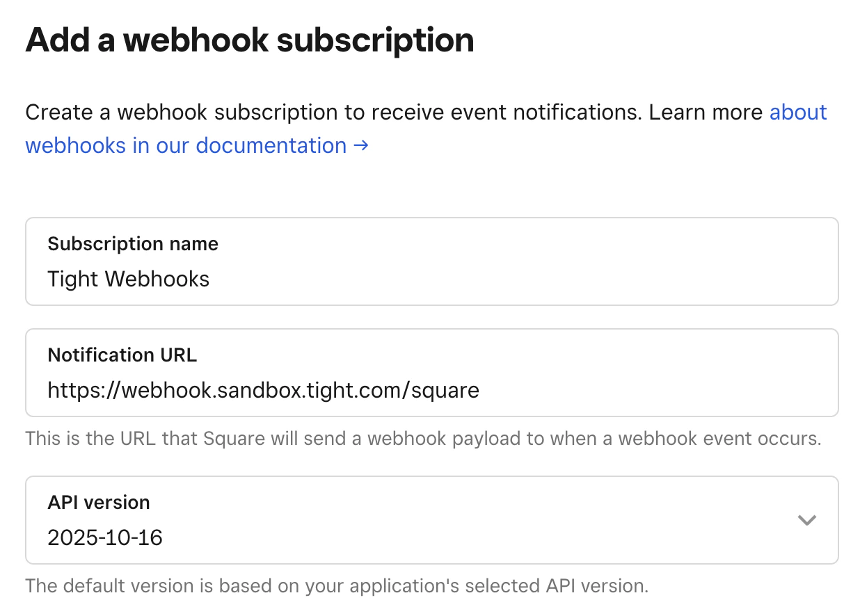Image resolution: width=860 pixels, height=616 pixels.
Task: Click the arrow icon in the documentation link
Action: pyautogui.click(x=361, y=145)
